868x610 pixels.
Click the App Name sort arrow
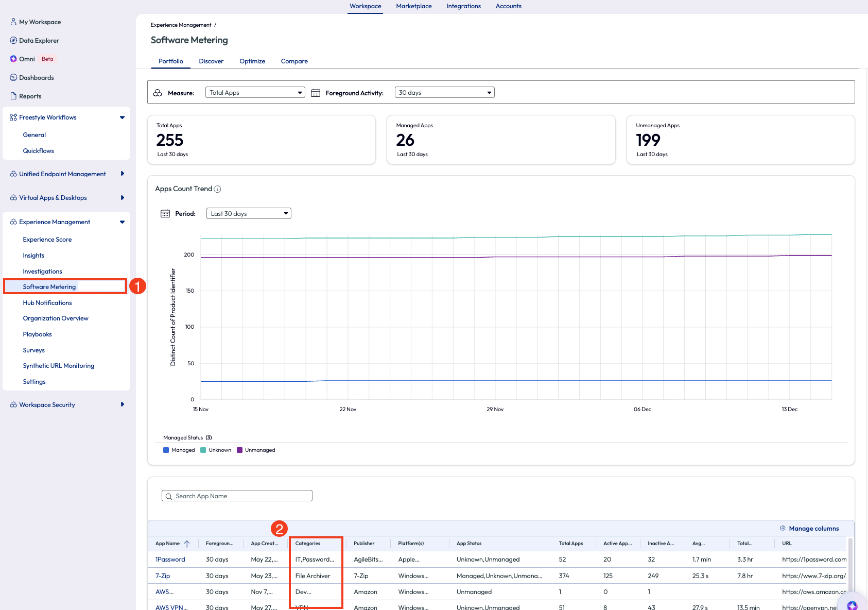tap(187, 544)
